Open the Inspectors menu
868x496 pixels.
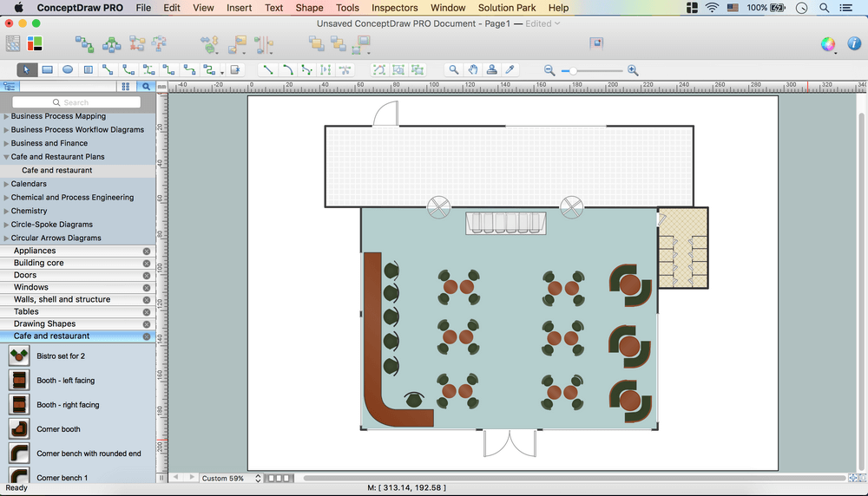[x=394, y=8]
